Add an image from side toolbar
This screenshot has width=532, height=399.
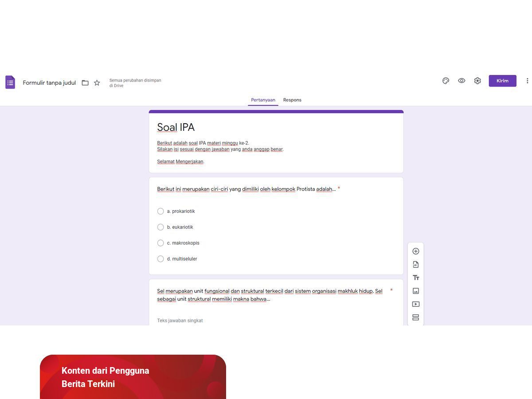coord(415,291)
